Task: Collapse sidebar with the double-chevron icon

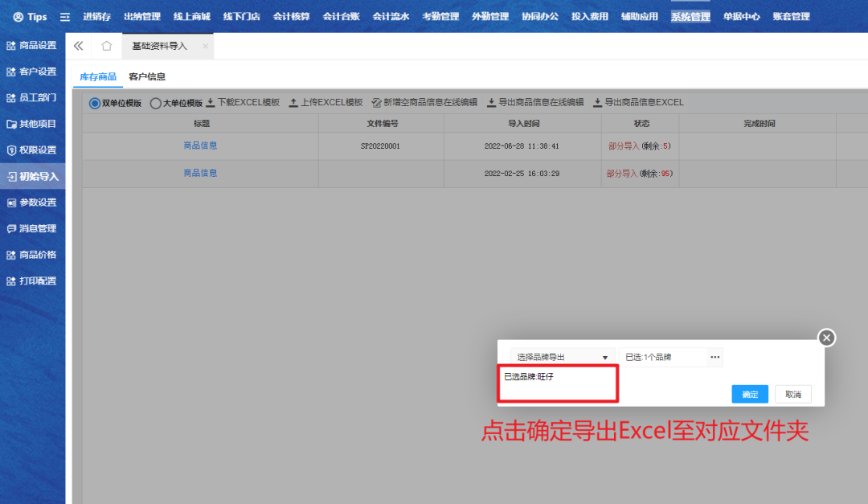Action: coord(79,46)
